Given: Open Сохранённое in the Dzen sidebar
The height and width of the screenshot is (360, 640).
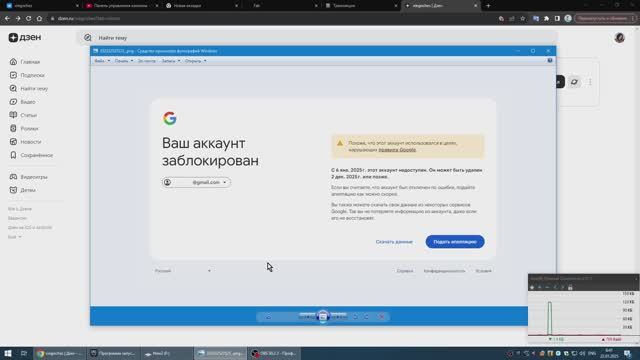Looking at the screenshot, I should pyautogui.click(x=31, y=155).
